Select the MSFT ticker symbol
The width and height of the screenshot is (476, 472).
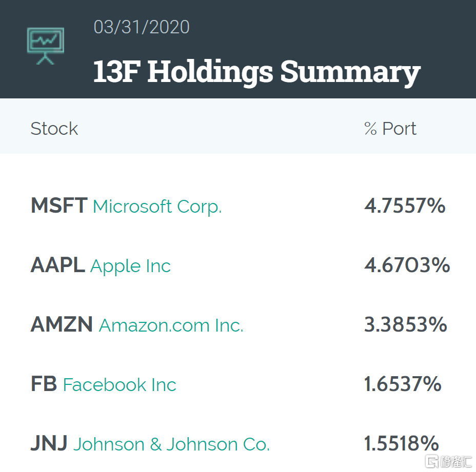59,206
